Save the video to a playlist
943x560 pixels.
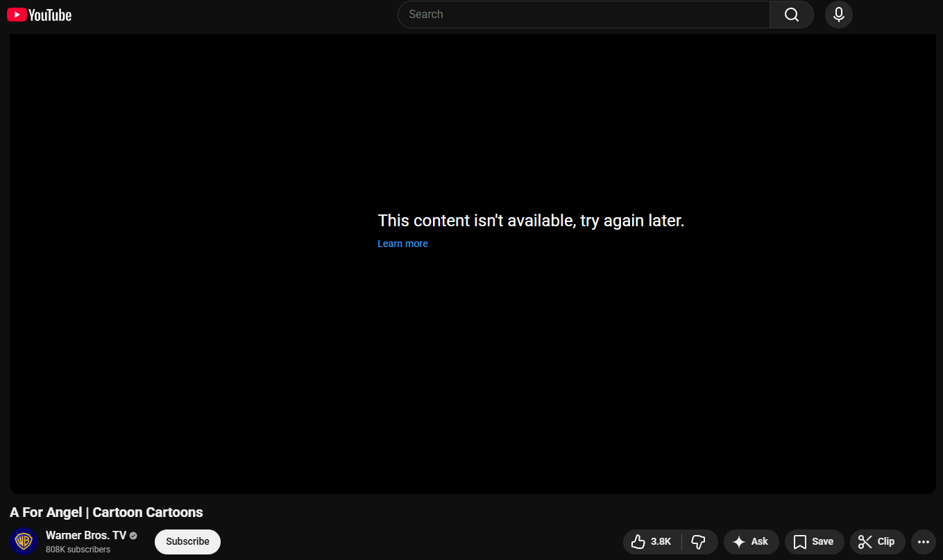pos(815,542)
